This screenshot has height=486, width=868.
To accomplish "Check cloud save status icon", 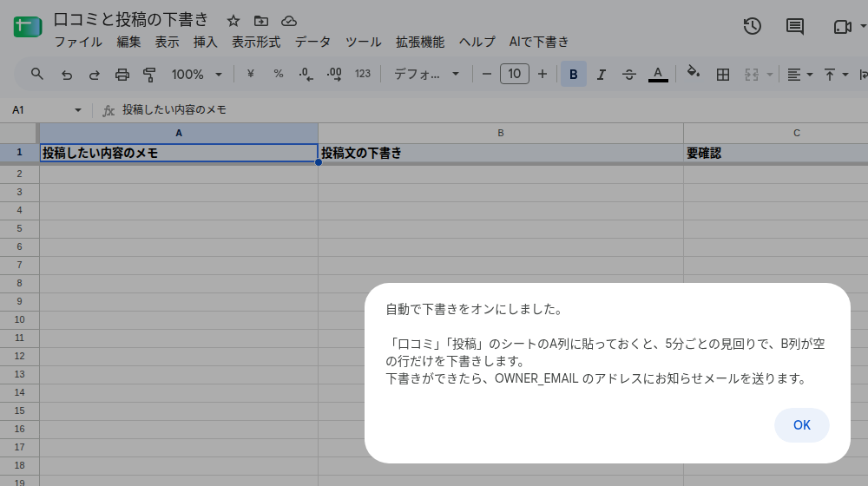I will point(288,21).
